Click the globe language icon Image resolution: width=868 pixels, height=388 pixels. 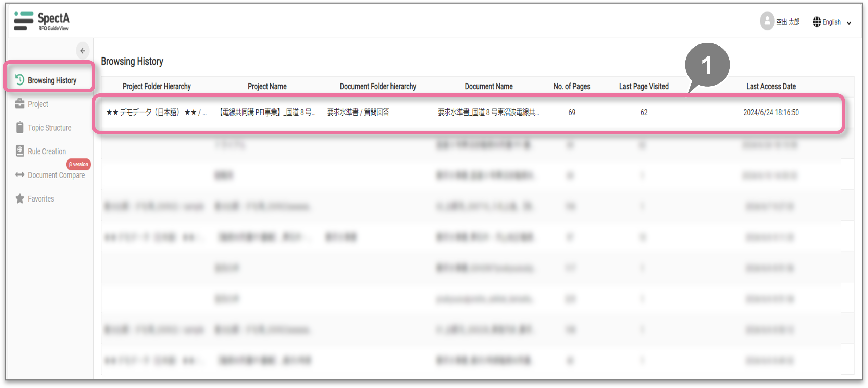coord(817,22)
